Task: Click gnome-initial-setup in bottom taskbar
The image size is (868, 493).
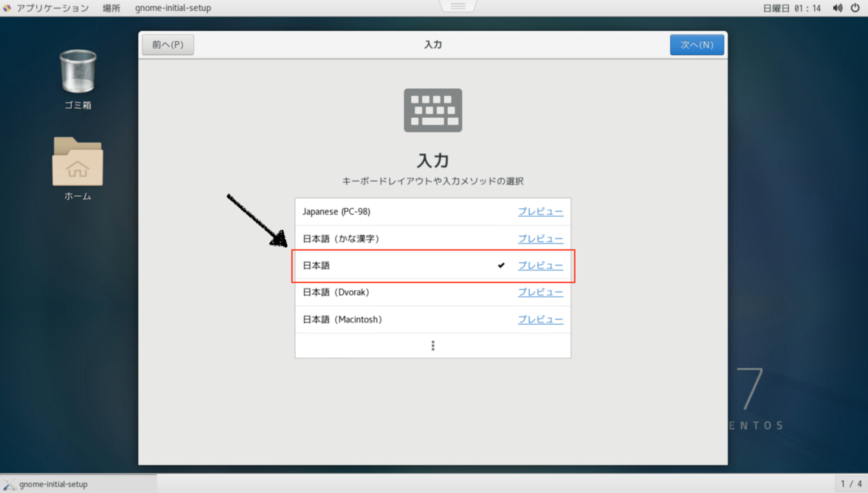Action: coord(78,484)
